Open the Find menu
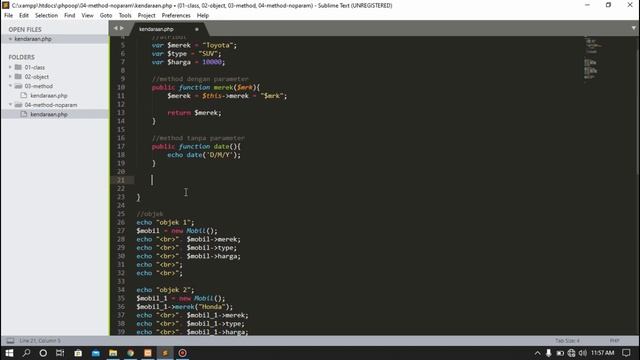This screenshot has height=360, width=640. coord(69,16)
